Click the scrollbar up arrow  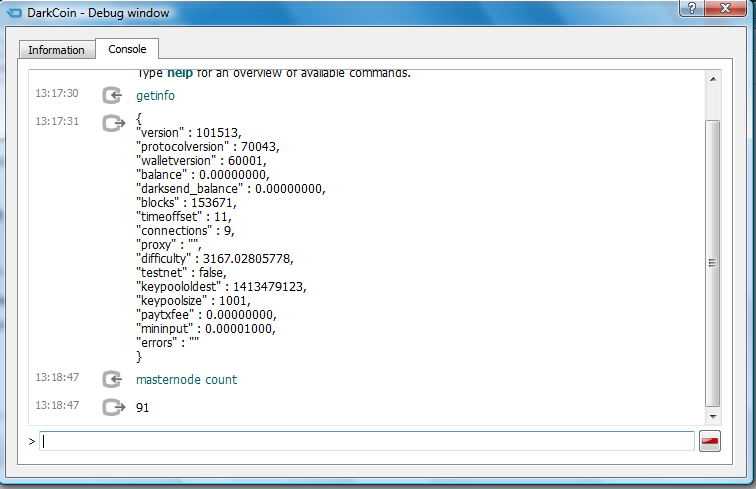click(713, 79)
